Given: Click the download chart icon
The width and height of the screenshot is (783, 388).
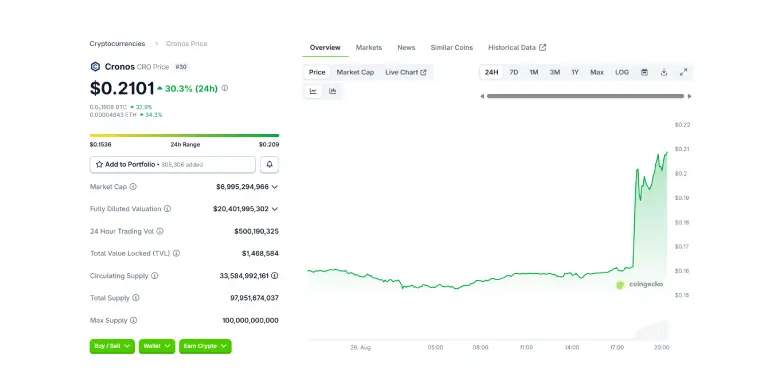Looking at the screenshot, I should [x=664, y=72].
